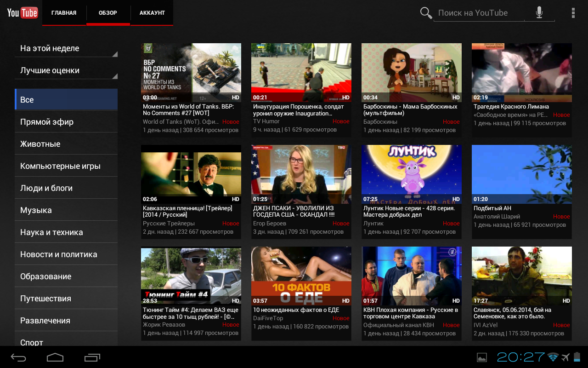Screen dimensions: 588x368
Task: Tap 02:06 duration on Кавказская пленница
Action: [x=150, y=199]
